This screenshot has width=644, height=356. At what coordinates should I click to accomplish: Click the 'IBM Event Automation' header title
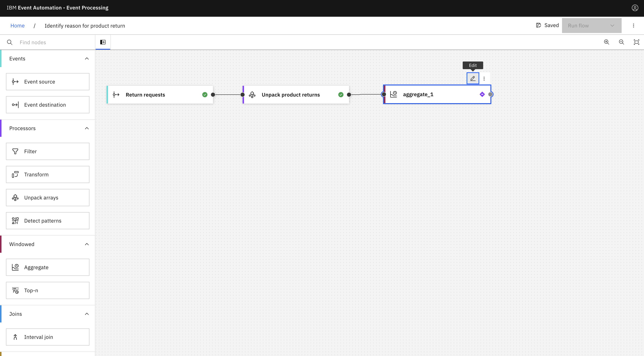point(58,8)
